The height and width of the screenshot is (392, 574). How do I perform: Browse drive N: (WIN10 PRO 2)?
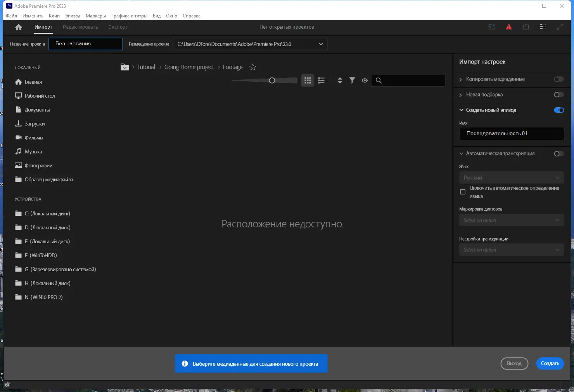pyautogui.click(x=39, y=297)
